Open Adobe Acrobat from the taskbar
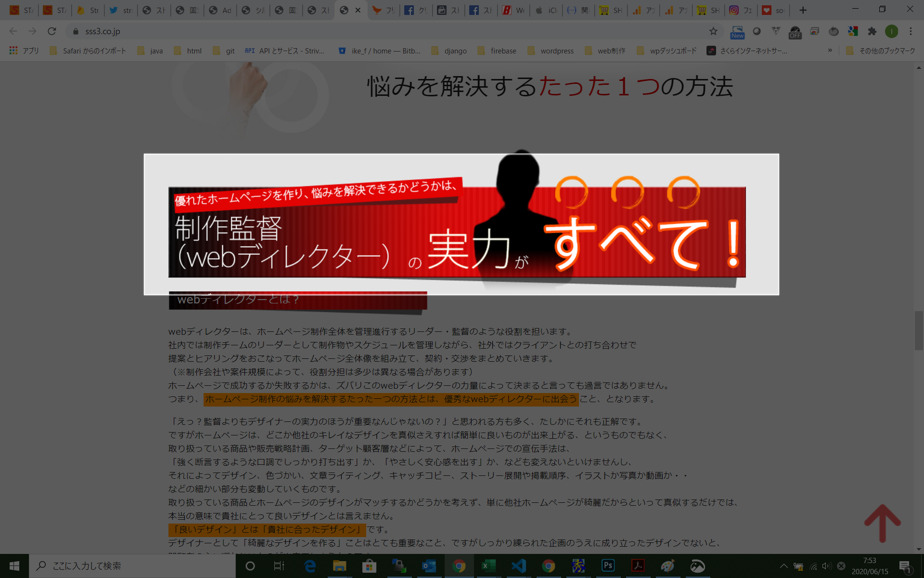Image resolution: width=924 pixels, height=578 pixels. point(638,566)
